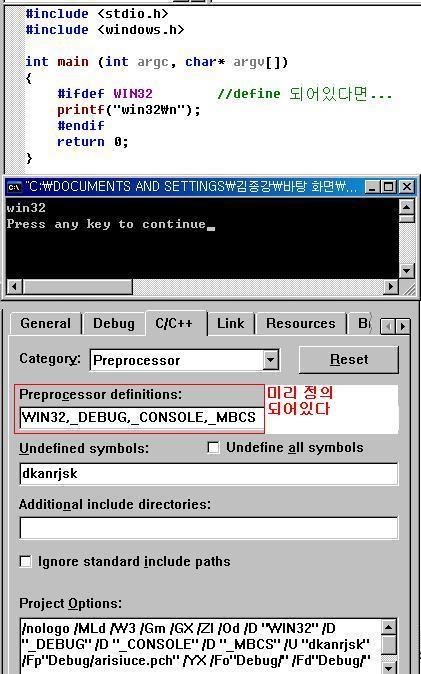
Task: Click the printf("win32\n") statement
Action: click(129, 110)
